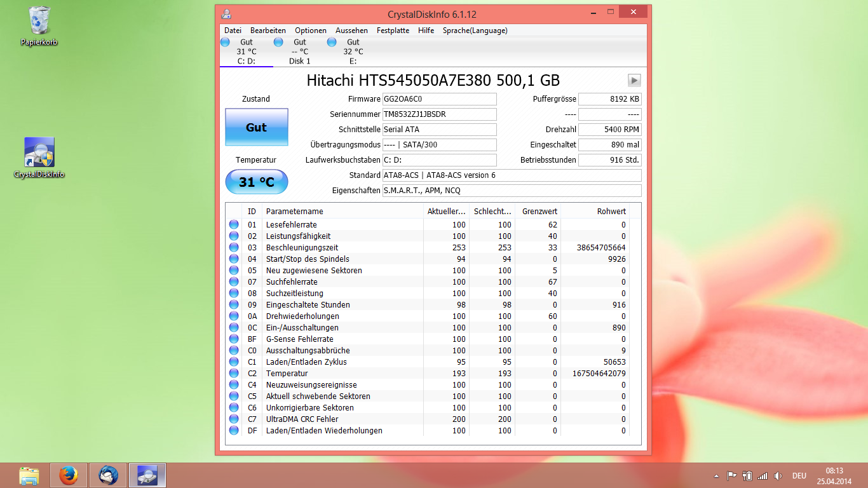Screen dimensions: 868x488
Task: Click status orb of Eingeschaltete Stunden row
Action: (x=234, y=304)
